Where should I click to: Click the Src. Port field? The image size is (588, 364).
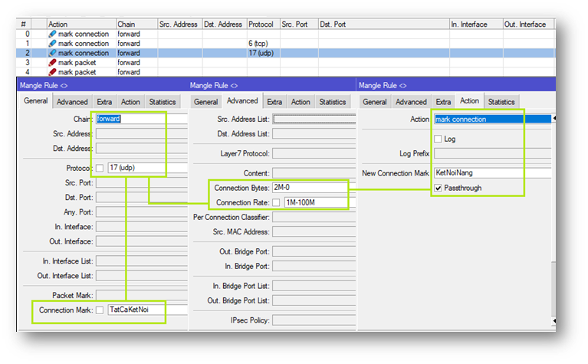pyautogui.click(x=141, y=182)
